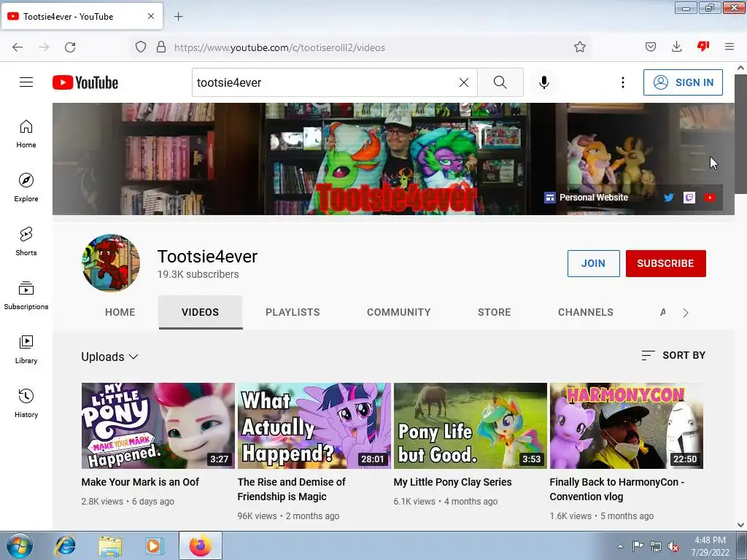Image resolution: width=747 pixels, height=560 pixels.
Task: Open Finally Back to HarmonyCon vlog title
Action: pos(617,489)
